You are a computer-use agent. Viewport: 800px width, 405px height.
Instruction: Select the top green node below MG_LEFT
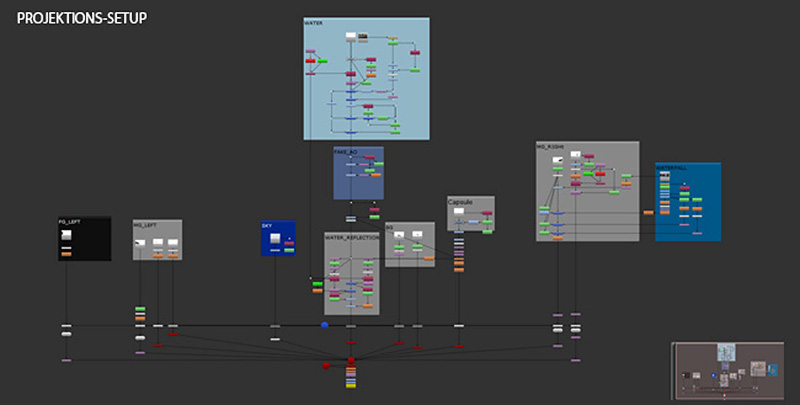click(x=140, y=308)
